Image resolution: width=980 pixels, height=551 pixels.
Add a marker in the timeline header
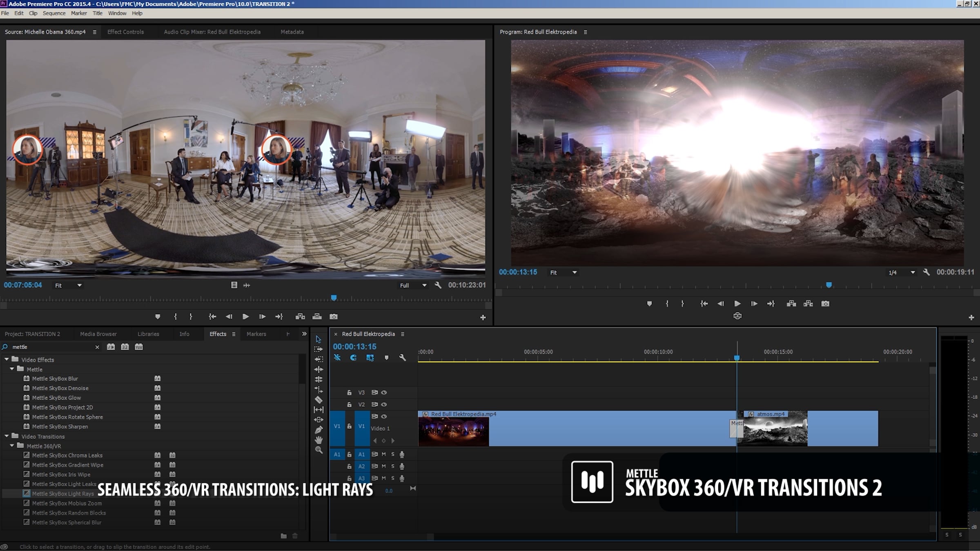(386, 358)
